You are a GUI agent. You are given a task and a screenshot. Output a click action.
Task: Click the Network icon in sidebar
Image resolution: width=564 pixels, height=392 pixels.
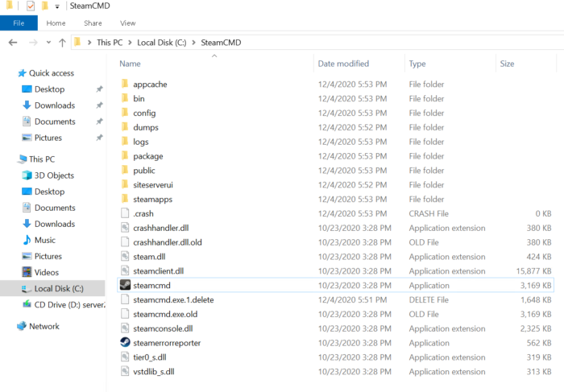pos(22,326)
